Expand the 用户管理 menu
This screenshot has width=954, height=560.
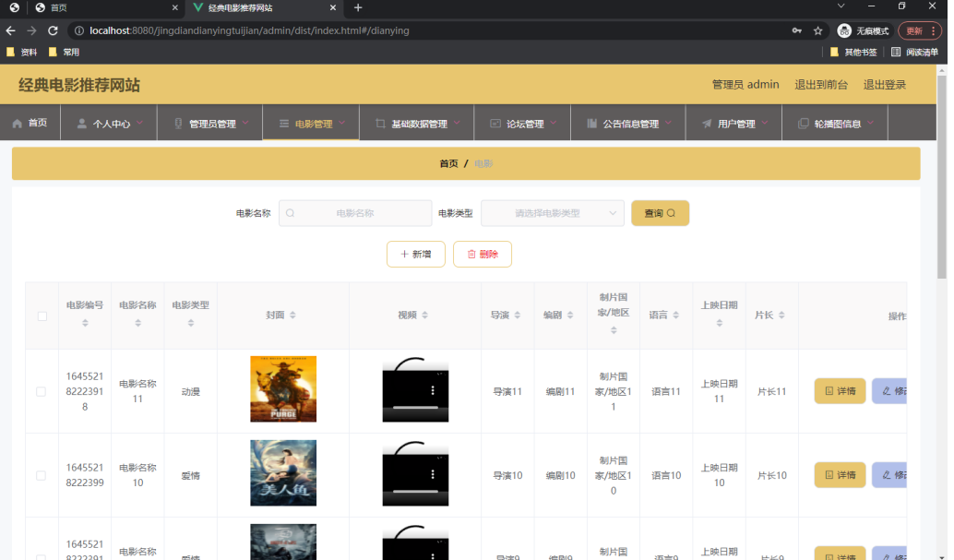coord(733,123)
